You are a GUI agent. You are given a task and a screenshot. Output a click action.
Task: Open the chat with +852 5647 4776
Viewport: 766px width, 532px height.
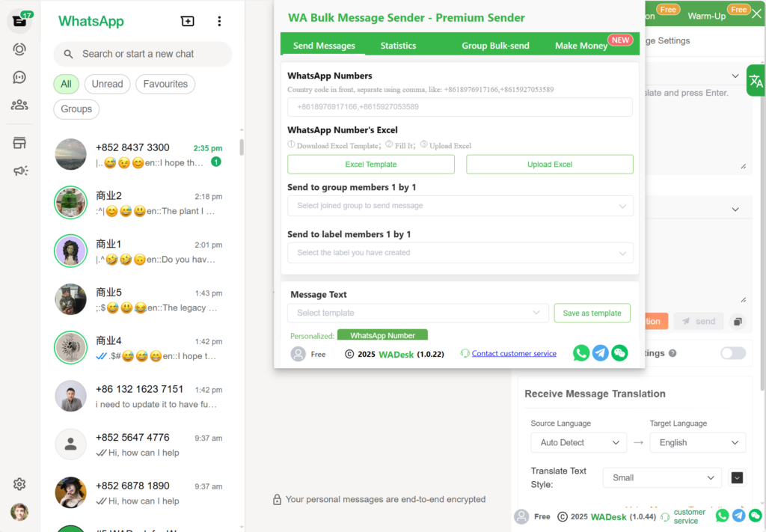[143, 444]
